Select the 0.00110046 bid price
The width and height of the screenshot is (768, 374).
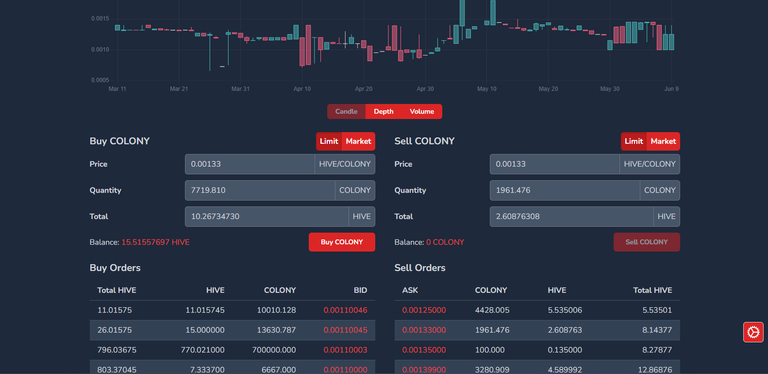pyautogui.click(x=345, y=310)
